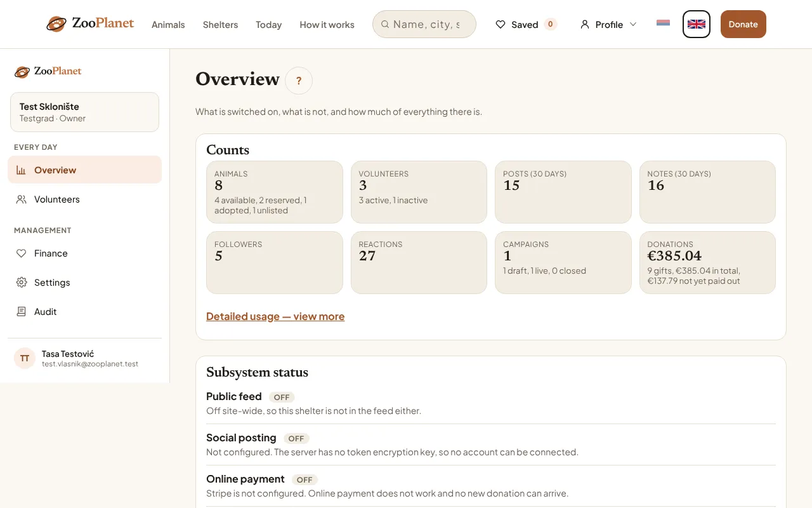The width and height of the screenshot is (812, 508).
Task: Click the Public feed OFF badge
Action: (282, 397)
